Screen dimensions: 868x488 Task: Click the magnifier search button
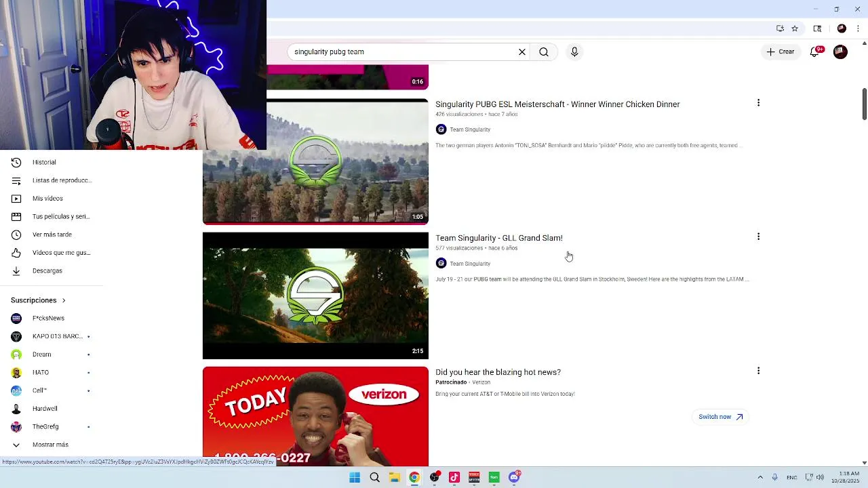click(544, 52)
